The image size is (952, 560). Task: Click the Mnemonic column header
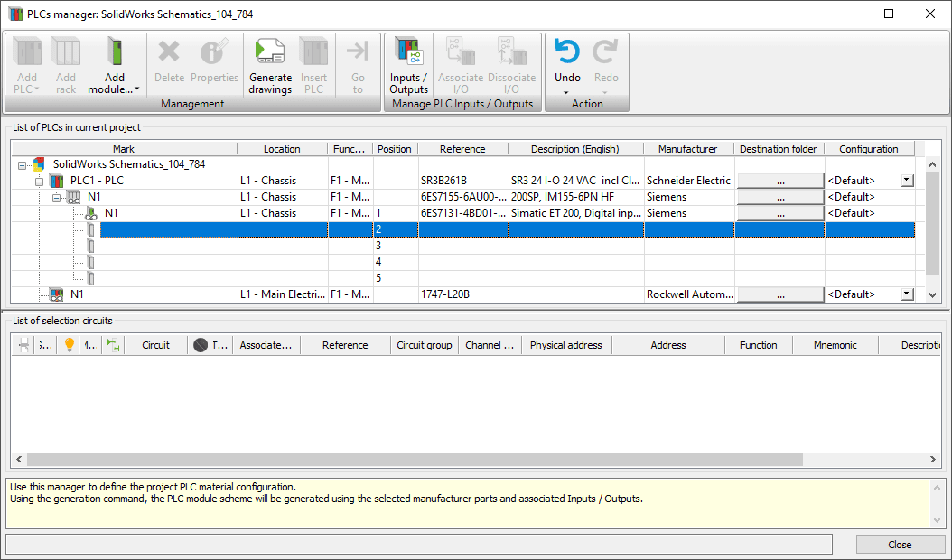tap(835, 345)
